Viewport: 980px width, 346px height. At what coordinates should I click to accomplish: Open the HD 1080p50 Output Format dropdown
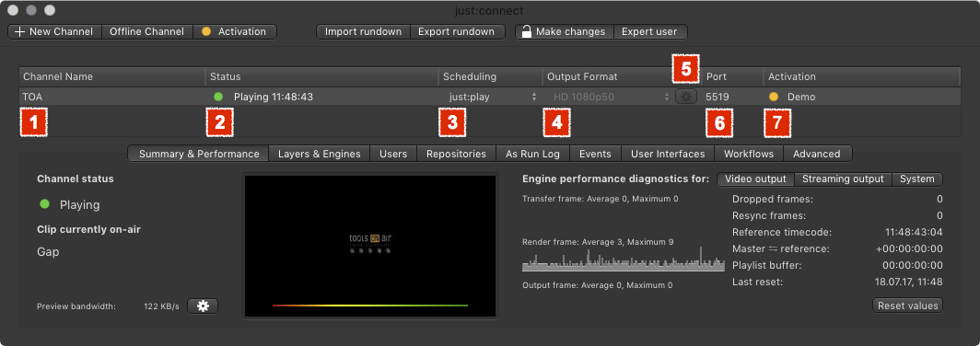coord(610,97)
